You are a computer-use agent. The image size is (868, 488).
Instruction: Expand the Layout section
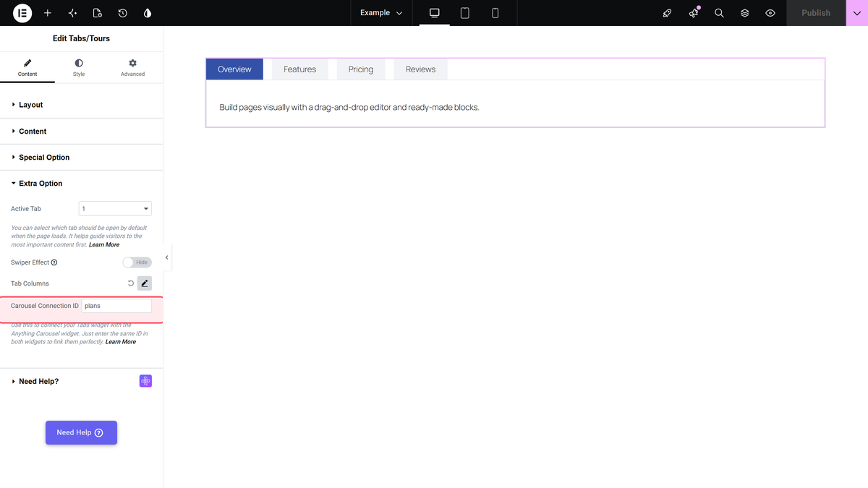point(81,105)
